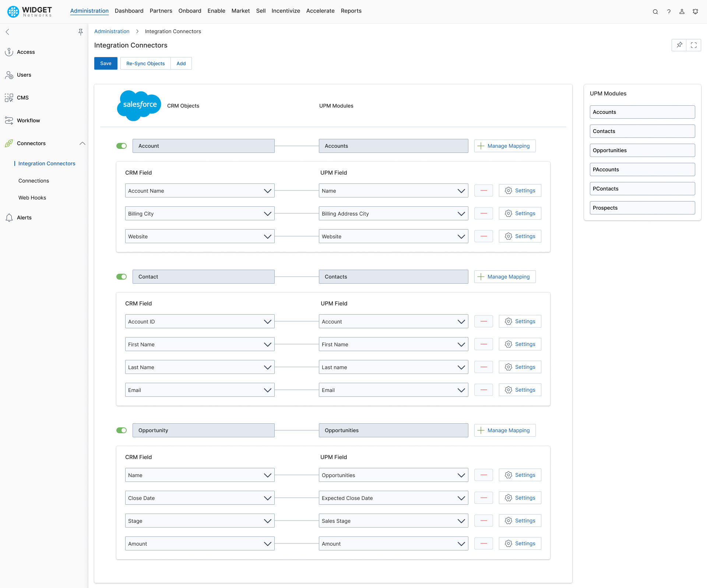Click the search magnifier icon
707x588 pixels.
(655, 11)
